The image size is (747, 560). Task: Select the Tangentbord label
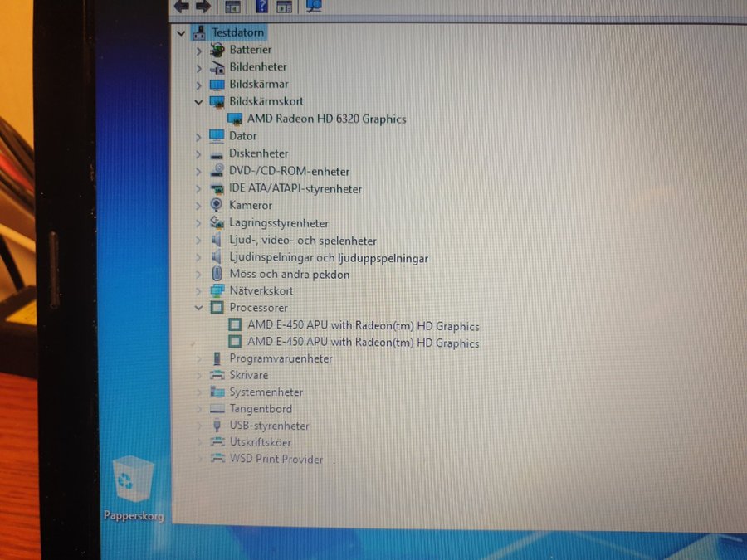[x=261, y=408]
